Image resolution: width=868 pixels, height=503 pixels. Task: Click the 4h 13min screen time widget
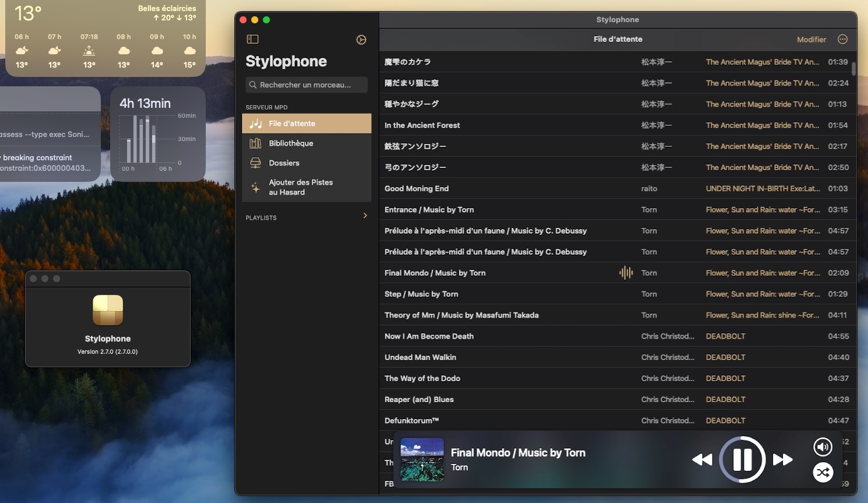coord(157,134)
